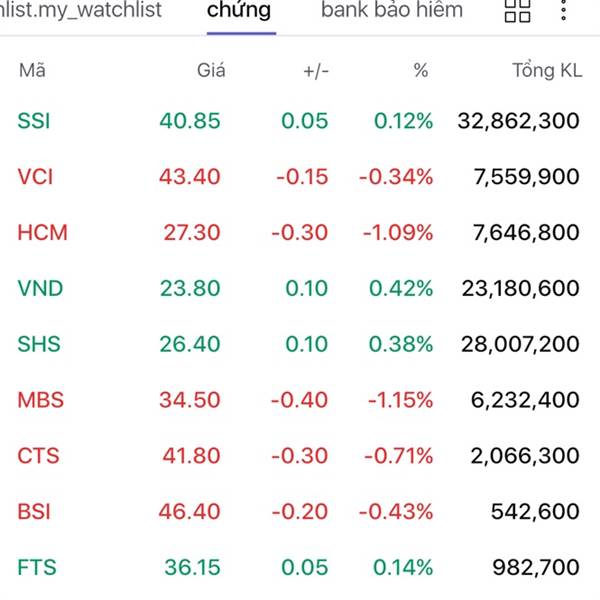Sort by the % column header
Viewport: 600px width, 600px height.
(x=420, y=70)
